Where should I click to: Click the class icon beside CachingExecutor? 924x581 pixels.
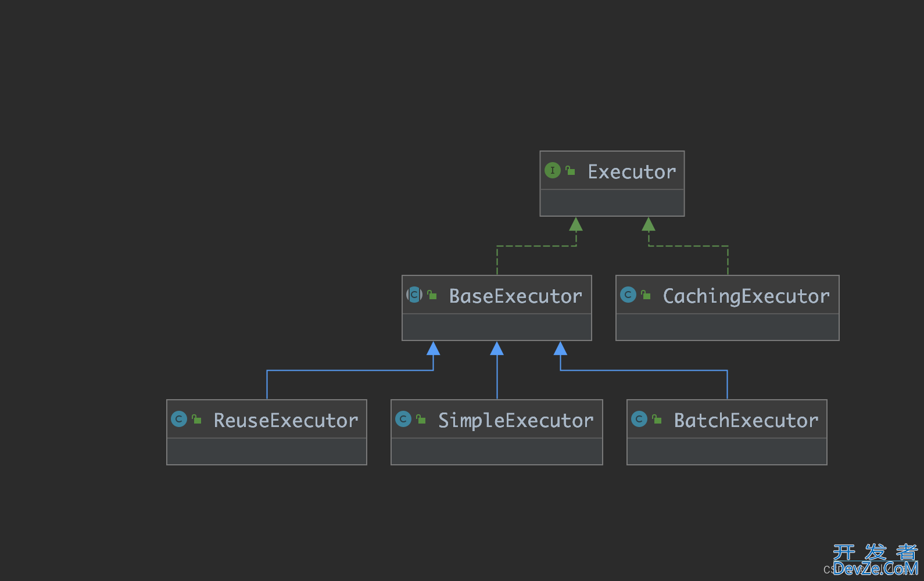628,295
